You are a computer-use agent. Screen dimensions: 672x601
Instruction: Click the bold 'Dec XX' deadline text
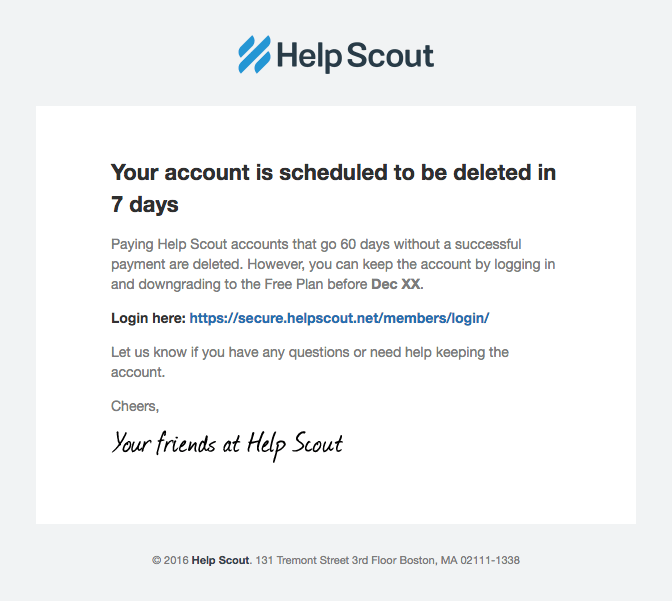click(x=396, y=284)
